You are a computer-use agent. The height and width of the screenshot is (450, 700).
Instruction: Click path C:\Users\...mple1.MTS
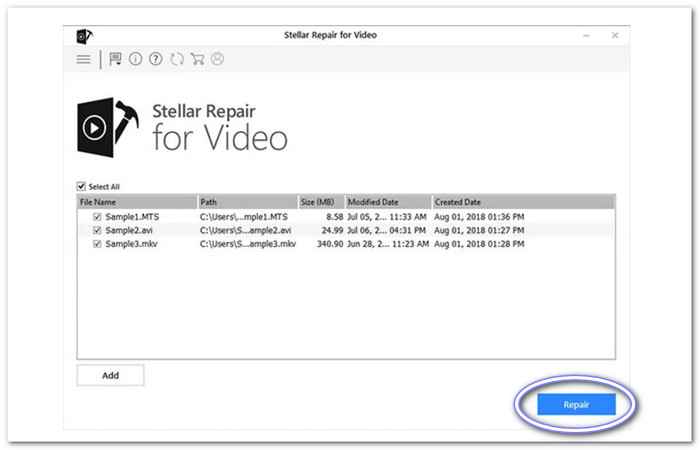tap(244, 217)
